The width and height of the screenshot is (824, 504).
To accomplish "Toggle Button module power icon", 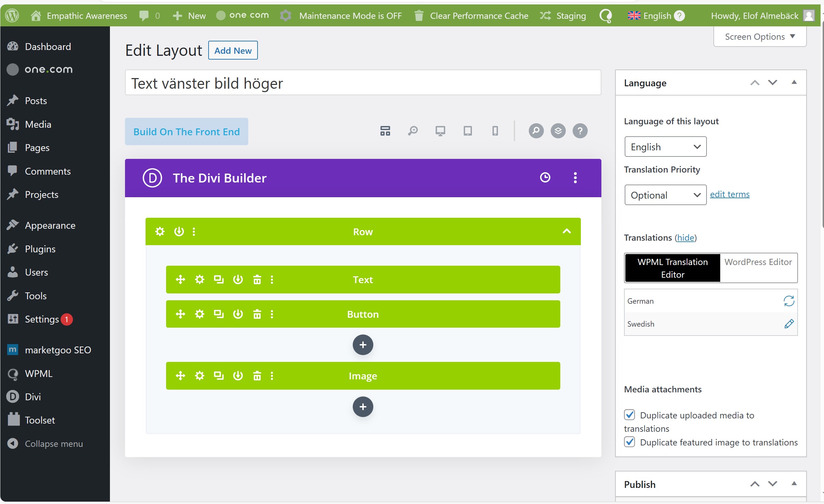I will (x=238, y=314).
